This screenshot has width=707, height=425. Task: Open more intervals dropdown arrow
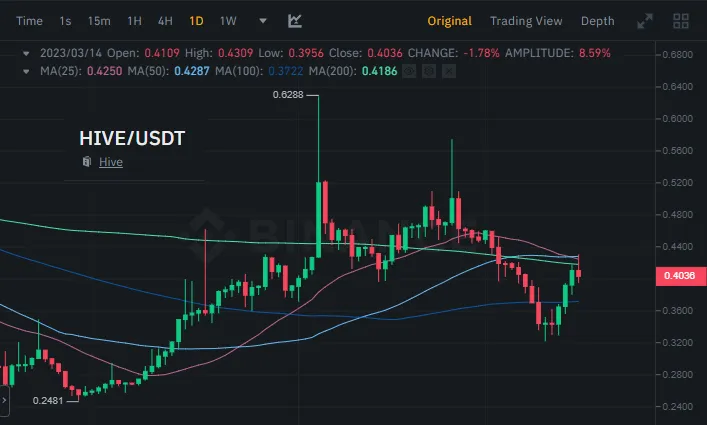coord(263,21)
